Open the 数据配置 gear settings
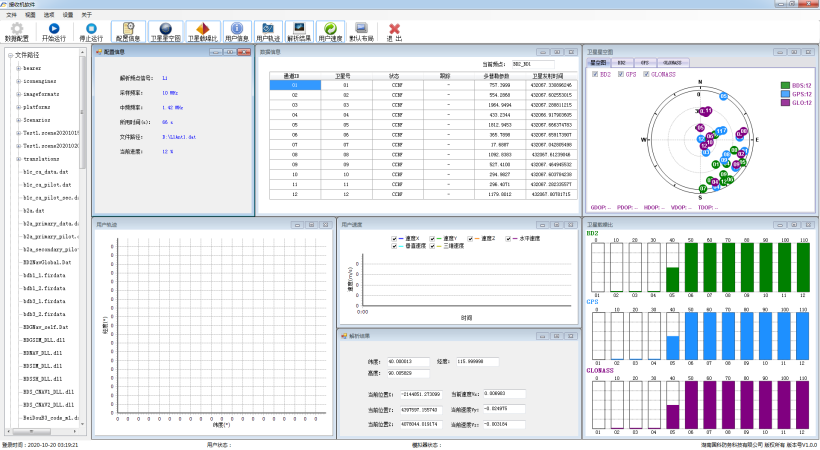 17,31
